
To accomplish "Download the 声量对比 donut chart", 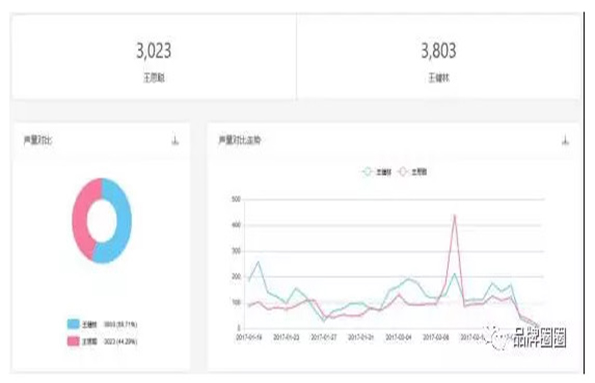I will (175, 140).
